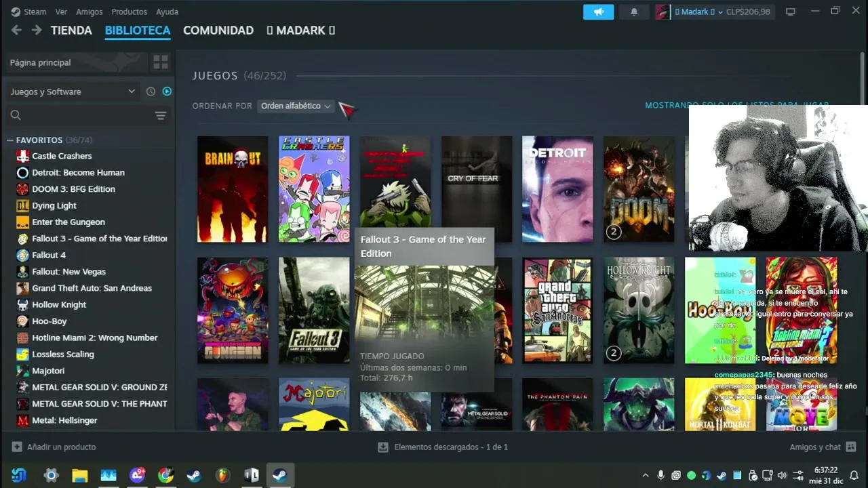Image resolution: width=868 pixels, height=488 pixels.
Task: Click the Windows Start button
Action: (19, 475)
